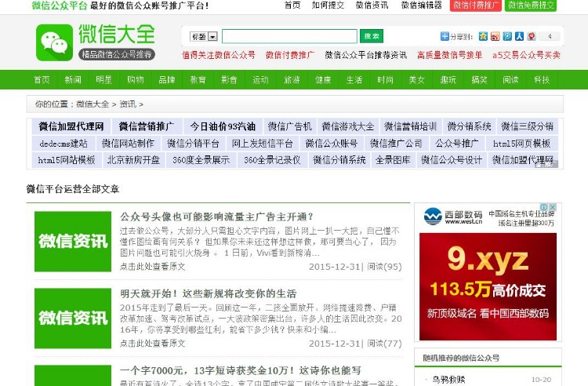Open the 今日油价93汽油 ad link
This screenshot has height=386, width=588.
[x=223, y=126]
